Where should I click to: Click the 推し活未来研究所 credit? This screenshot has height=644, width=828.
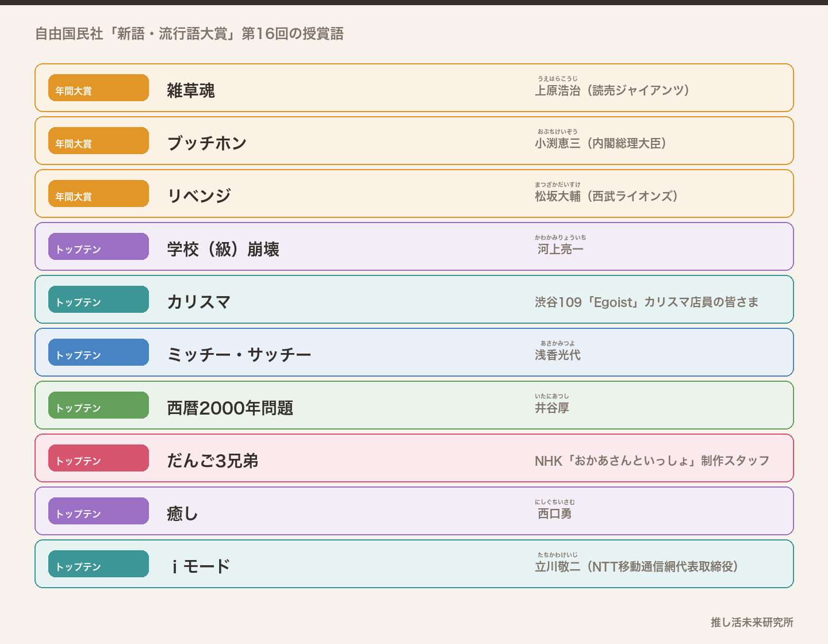[x=752, y=622]
